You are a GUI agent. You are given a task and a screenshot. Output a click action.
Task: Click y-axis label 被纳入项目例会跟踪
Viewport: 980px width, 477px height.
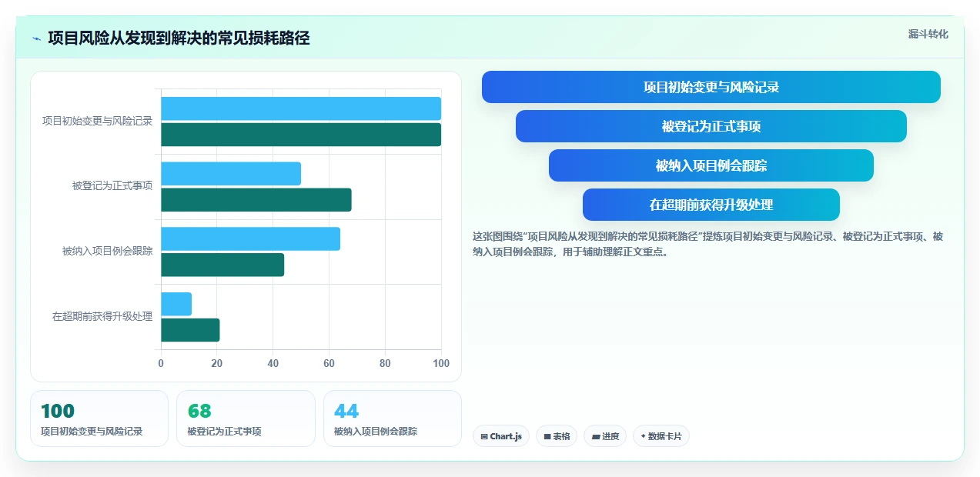click(107, 251)
